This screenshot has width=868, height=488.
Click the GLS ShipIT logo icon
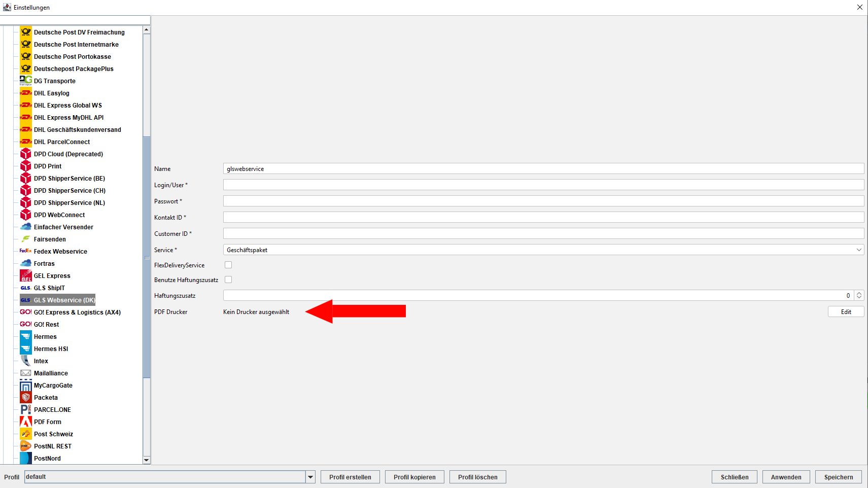26,288
